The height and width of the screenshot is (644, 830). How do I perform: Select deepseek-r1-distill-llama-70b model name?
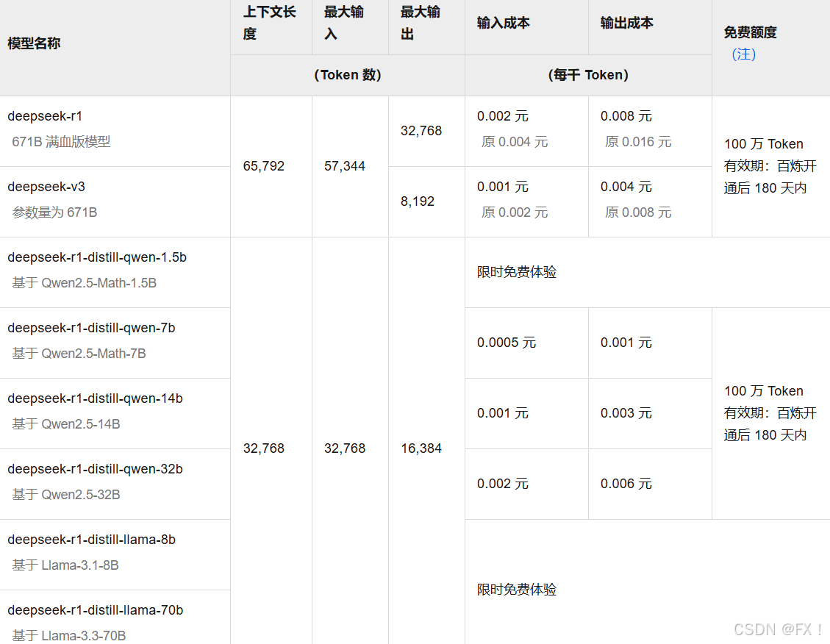95,610
